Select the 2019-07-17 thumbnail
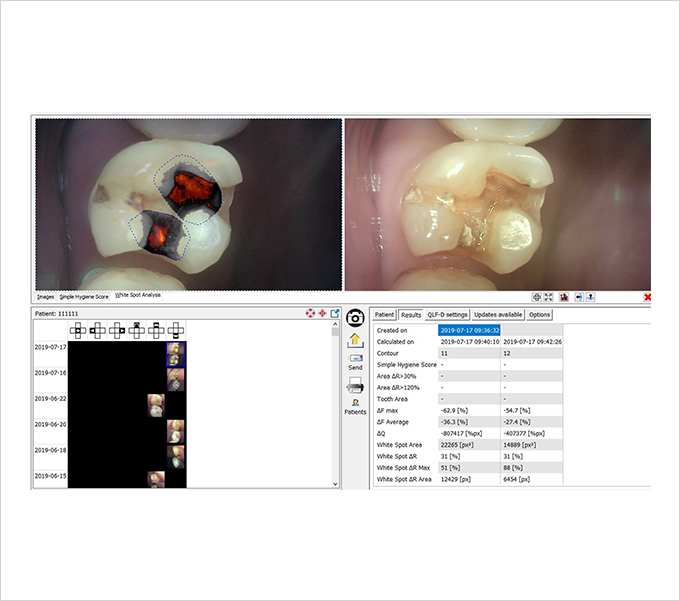680x601 pixels. point(176,354)
